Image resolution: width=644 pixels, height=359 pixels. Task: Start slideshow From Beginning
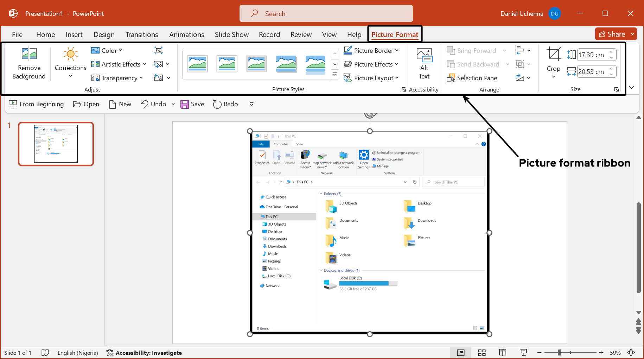click(x=36, y=104)
